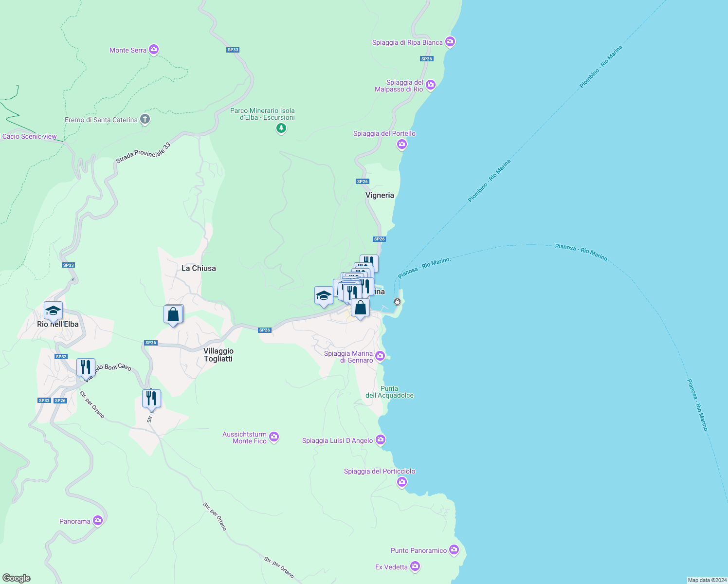The image size is (728, 584).
Task: Click restaurant marker south of Villaggio Togliatti
Action: tap(151, 399)
